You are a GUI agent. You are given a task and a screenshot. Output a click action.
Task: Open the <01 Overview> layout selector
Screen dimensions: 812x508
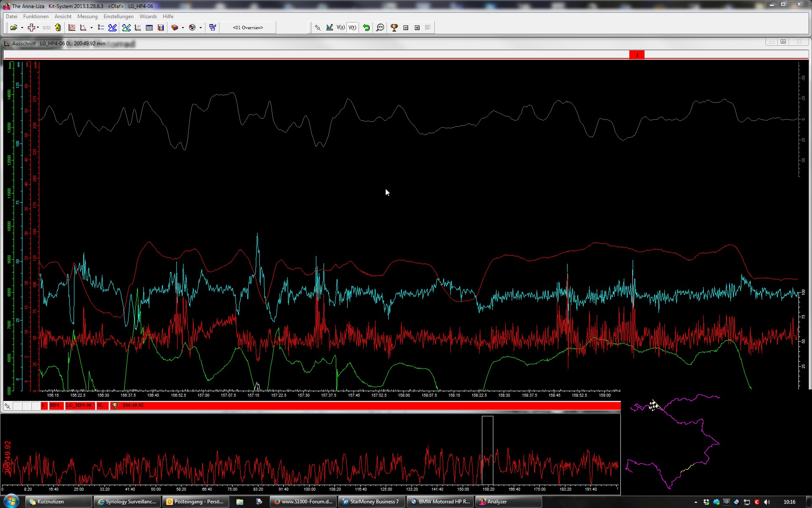pos(248,28)
